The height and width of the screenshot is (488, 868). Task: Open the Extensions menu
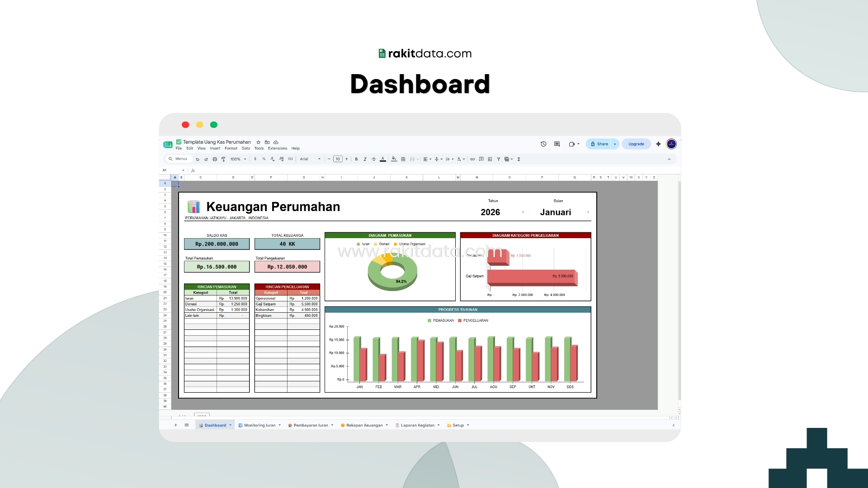[x=278, y=148]
